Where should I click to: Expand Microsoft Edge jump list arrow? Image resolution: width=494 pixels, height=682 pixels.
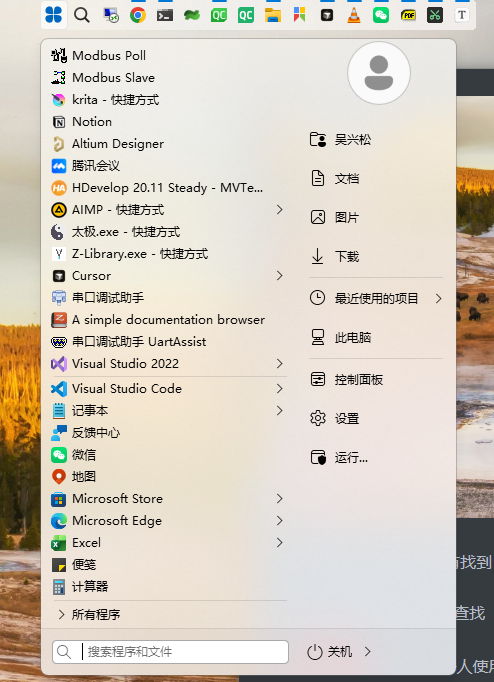point(280,521)
